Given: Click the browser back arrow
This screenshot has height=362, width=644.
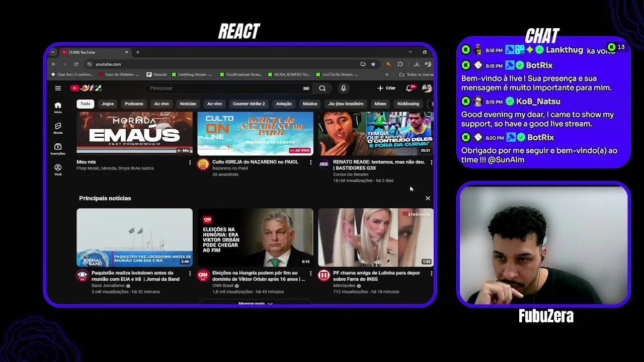Looking at the screenshot, I should [x=54, y=64].
